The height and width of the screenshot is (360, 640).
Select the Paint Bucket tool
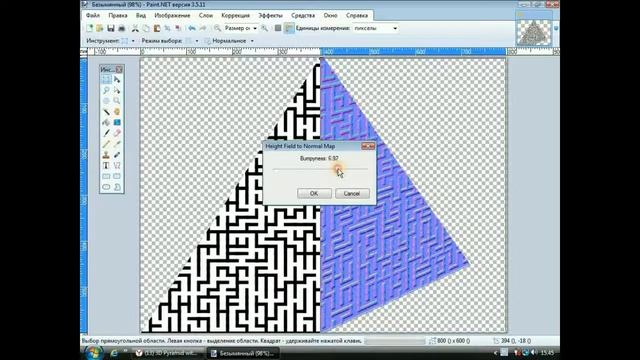(x=106, y=122)
